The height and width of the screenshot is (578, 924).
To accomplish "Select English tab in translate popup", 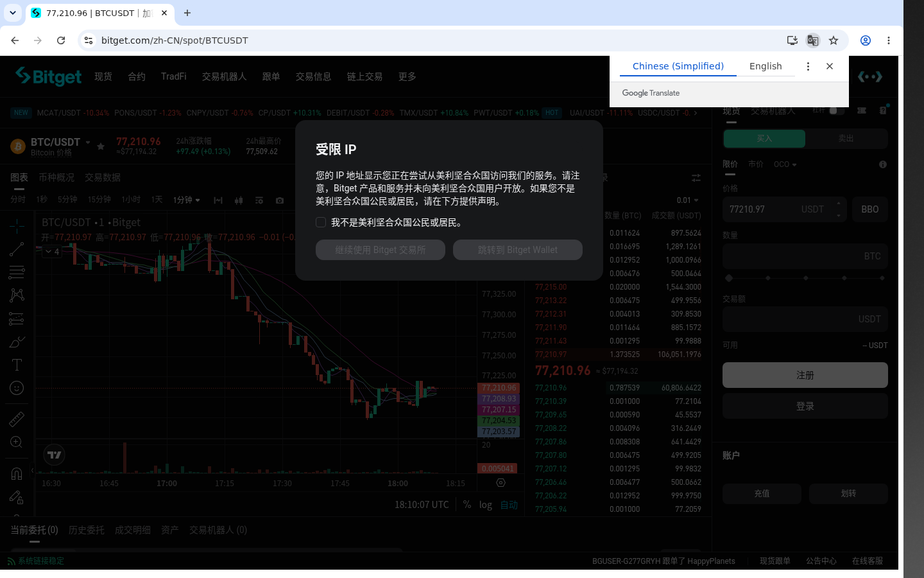I will pyautogui.click(x=766, y=66).
